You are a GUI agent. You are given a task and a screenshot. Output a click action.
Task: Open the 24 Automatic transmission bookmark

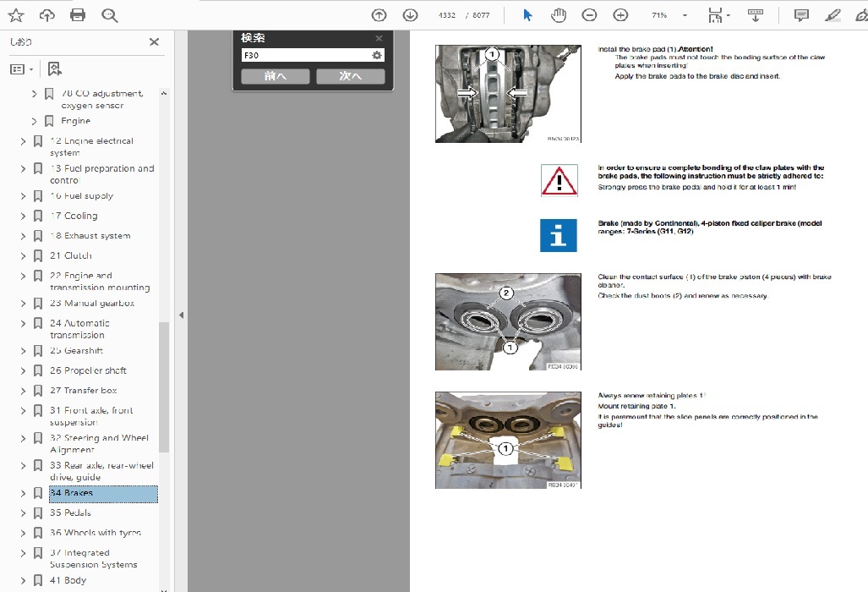[79, 329]
